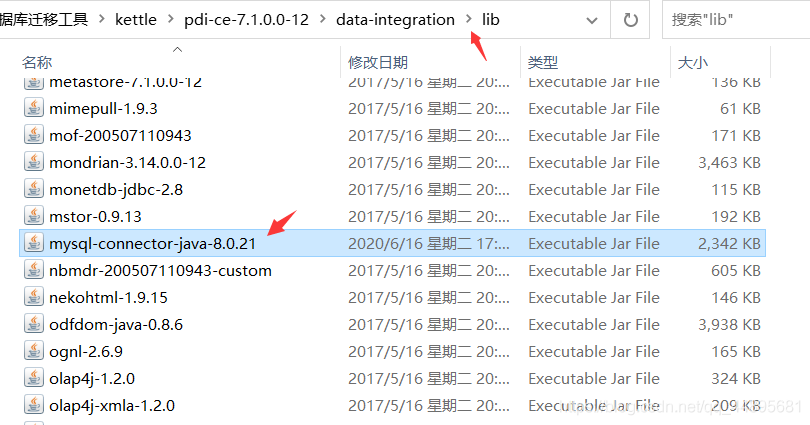Open the address bar history dropdown
Image resolution: width=810 pixels, height=425 pixels.
591,20
